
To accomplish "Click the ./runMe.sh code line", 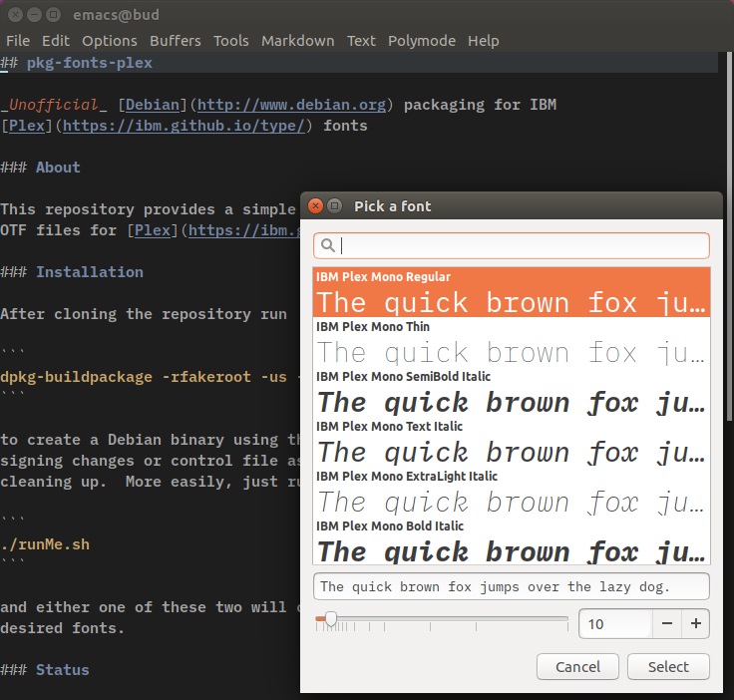I will (45, 544).
